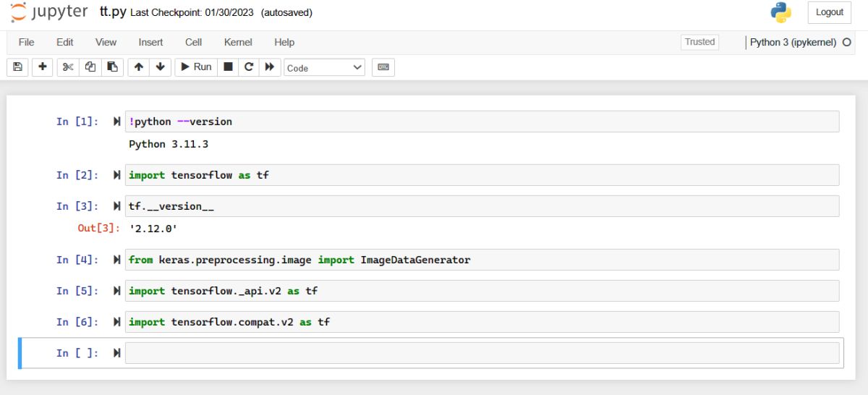Open the command palette keyboard icon
Image resolution: width=868 pixels, height=395 pixels.
click(x=383, y=67)
